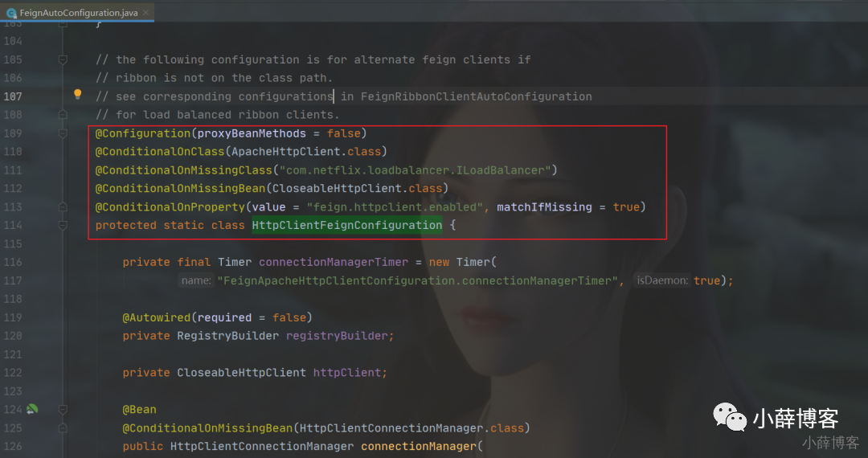Click the Timer type after "private final" on line 116
This screenshot has height=458, width=868.
point(235,262)
